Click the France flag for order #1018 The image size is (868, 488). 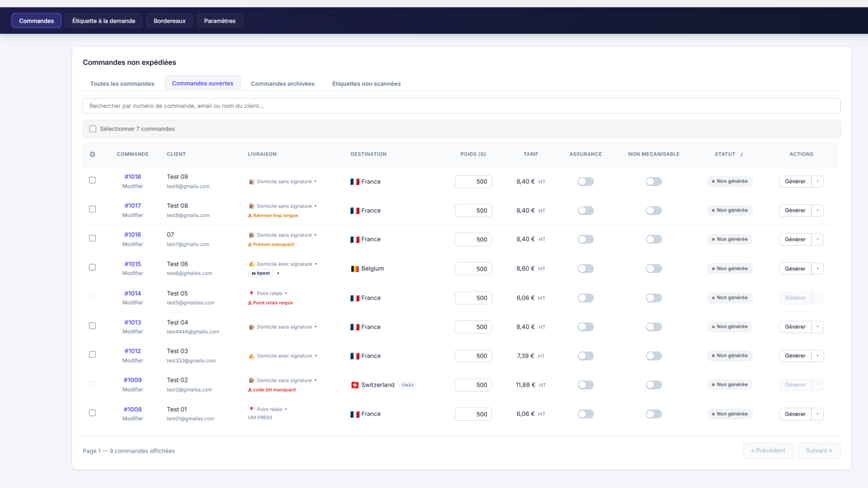[x=355, y=182]
